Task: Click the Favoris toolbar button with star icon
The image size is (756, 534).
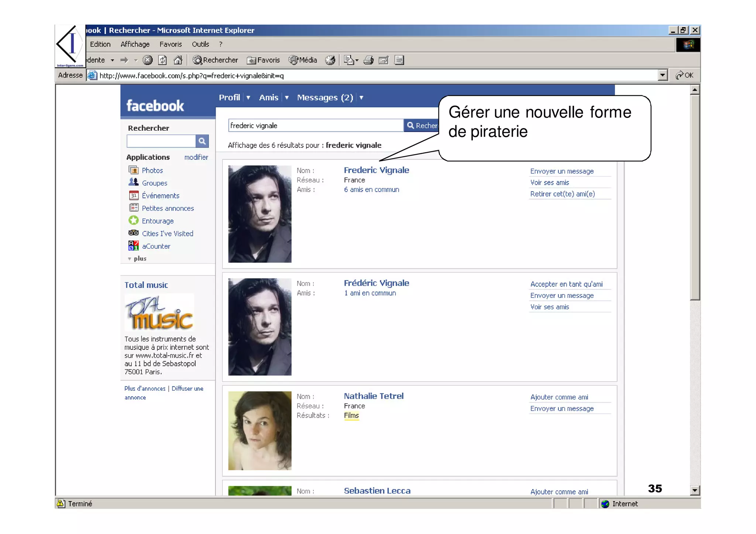Action: [263, 60]
